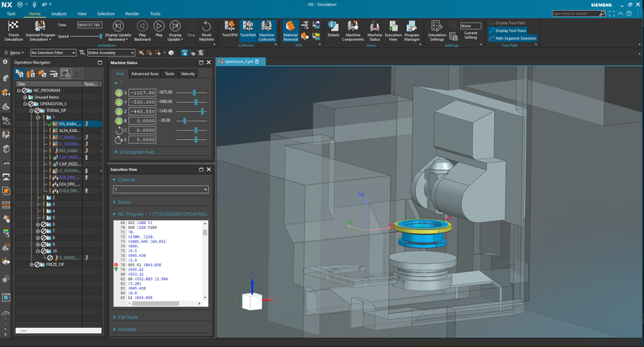Enable Display Tool Trace

[x=507, y=30]
